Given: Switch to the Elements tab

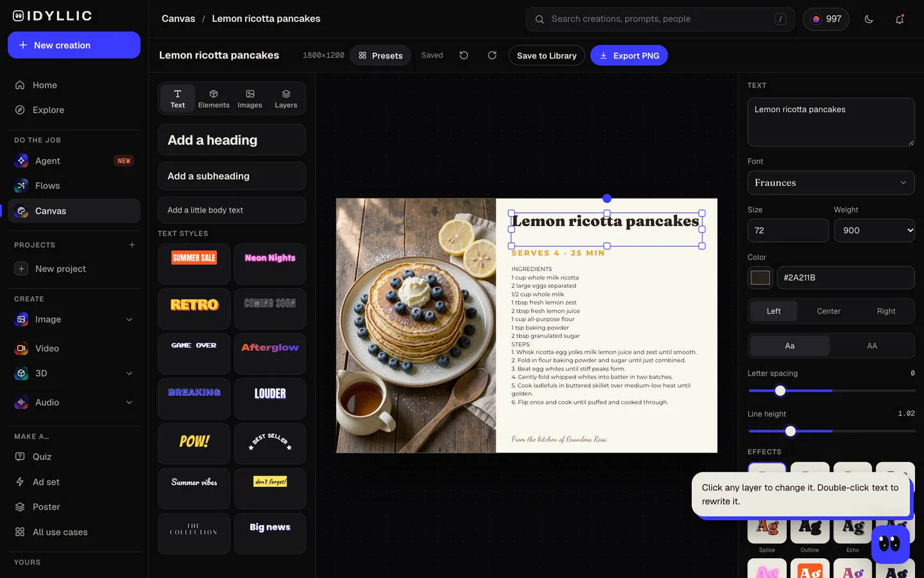Looking at the screenshot, I should (x=214, y=98).
